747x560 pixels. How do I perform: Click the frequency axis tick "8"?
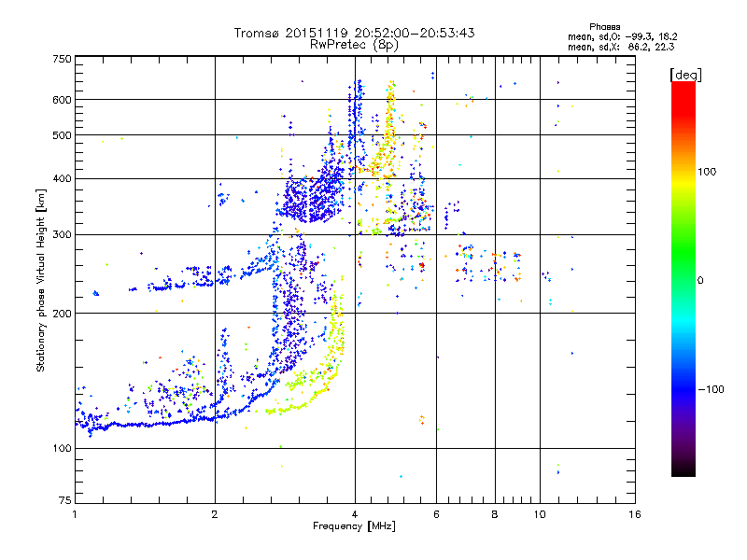coord(495,514)
